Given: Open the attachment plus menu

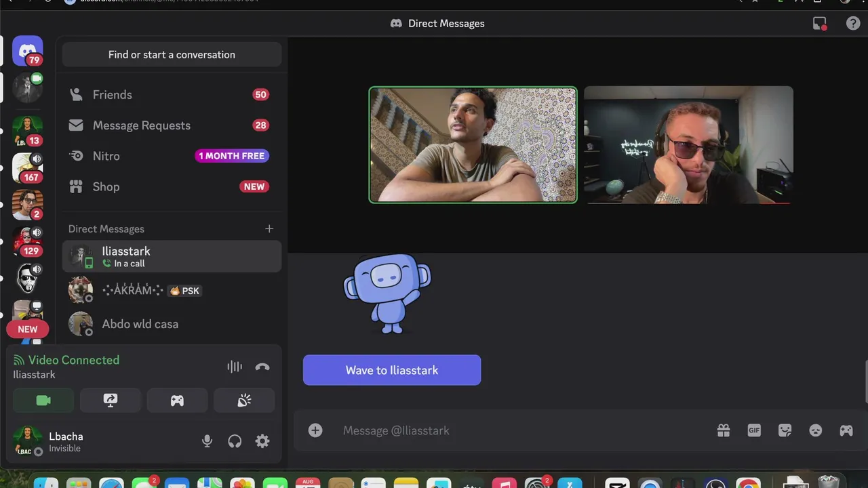Looking at the screenshot, I should point(315,430).
